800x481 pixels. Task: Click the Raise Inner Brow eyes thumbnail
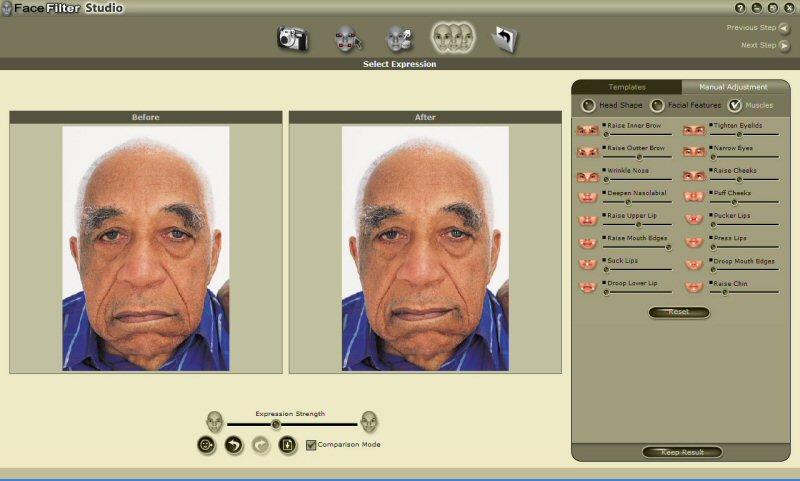click(x=587, y=130)
